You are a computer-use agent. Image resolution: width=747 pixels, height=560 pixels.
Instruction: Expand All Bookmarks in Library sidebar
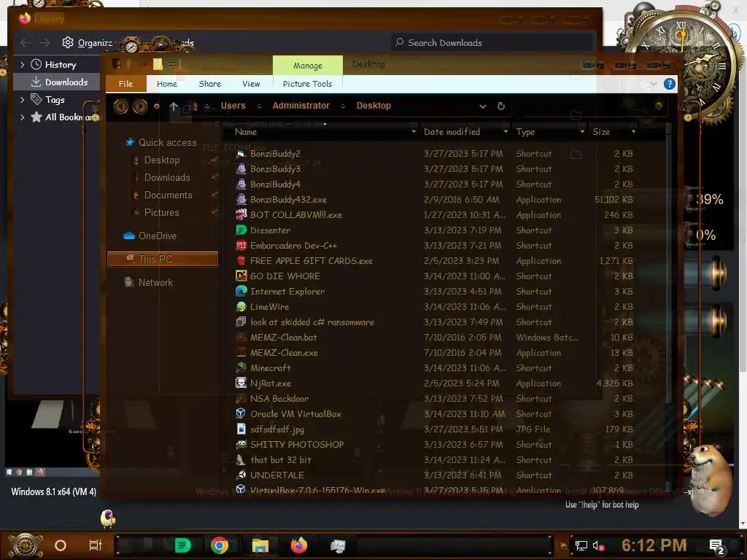click(x=22, y=117)
